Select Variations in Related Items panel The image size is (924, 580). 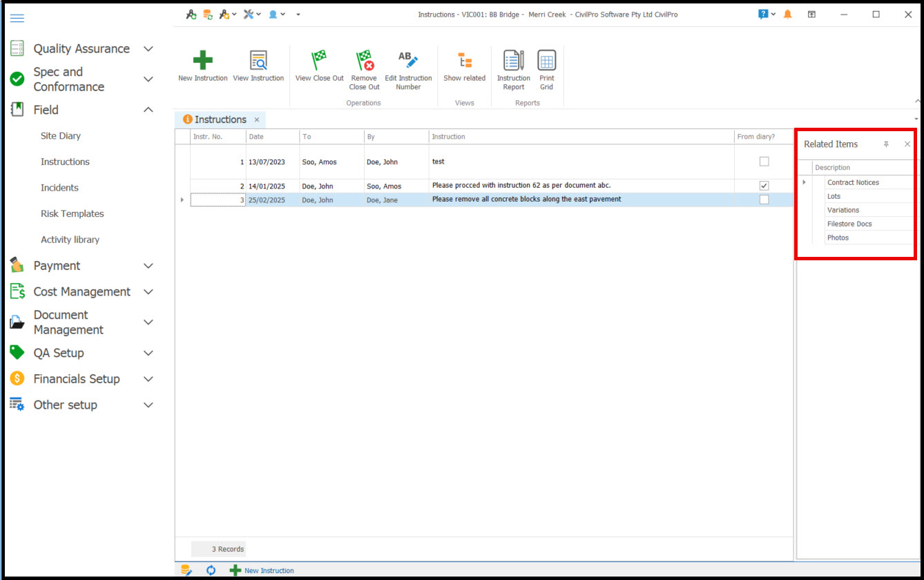tap(843, 210)
